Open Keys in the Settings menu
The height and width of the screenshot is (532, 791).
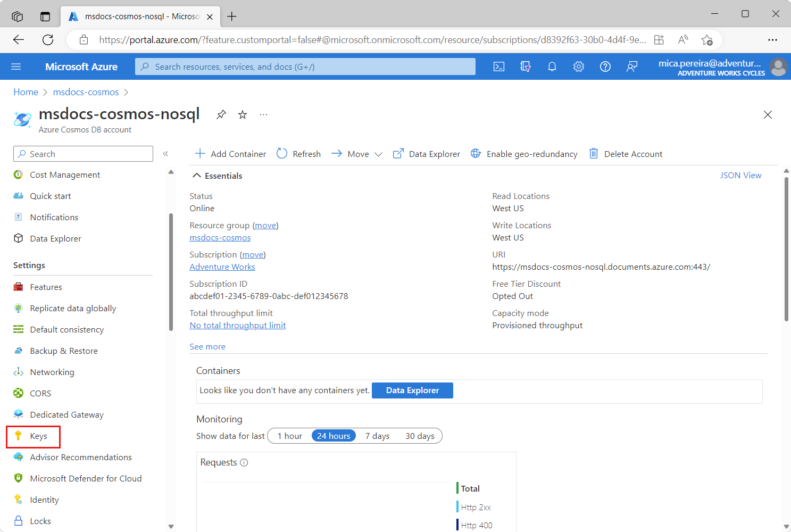click(33, 436)
